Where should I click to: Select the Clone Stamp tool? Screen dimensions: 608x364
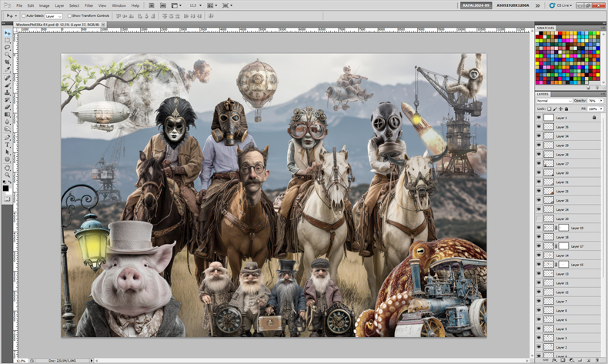coord(7,92)
